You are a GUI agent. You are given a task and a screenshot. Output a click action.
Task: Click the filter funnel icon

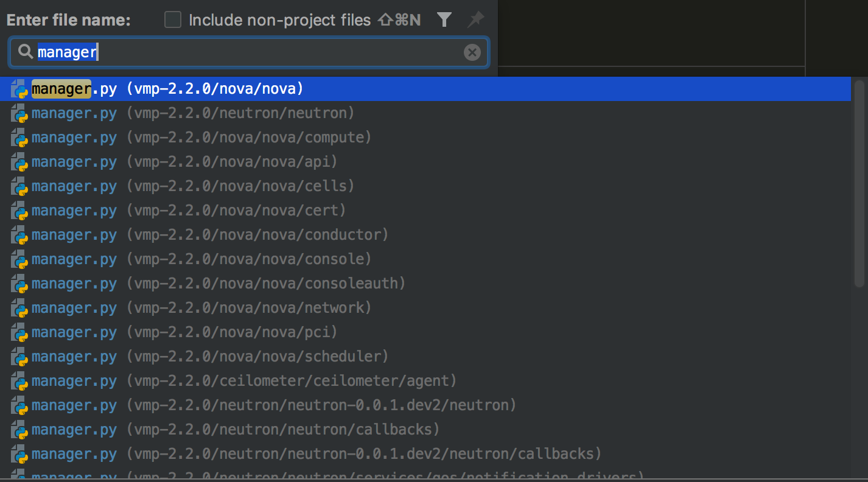point(444,20)
